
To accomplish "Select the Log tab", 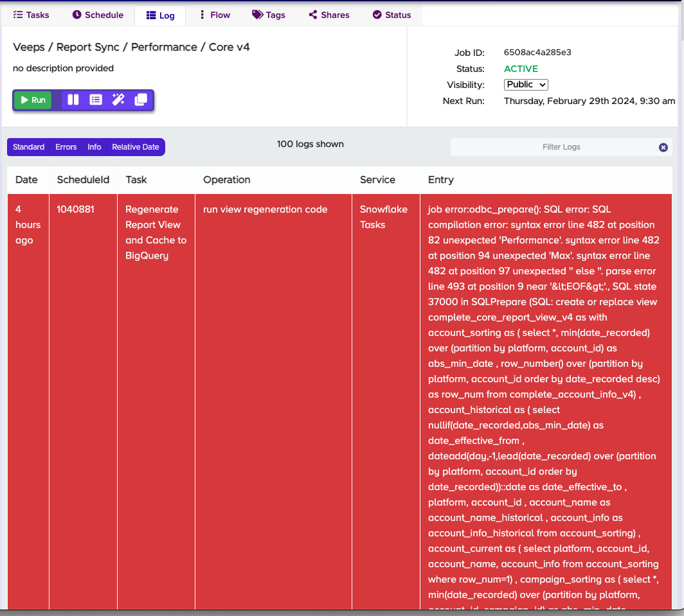I will 161,15.
